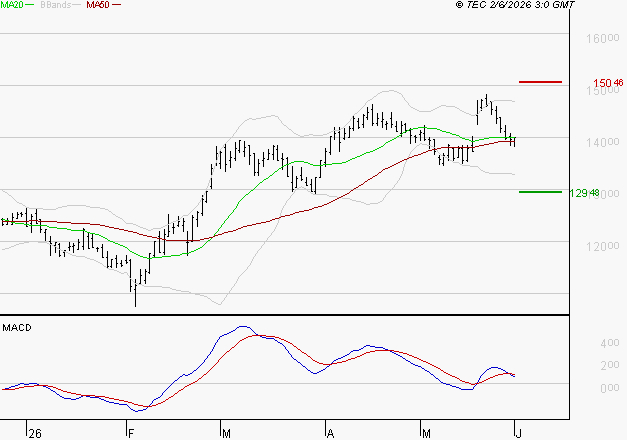Screen dimensions: 627x440
Task: Click the green support line marker
Action: point(540,192)
